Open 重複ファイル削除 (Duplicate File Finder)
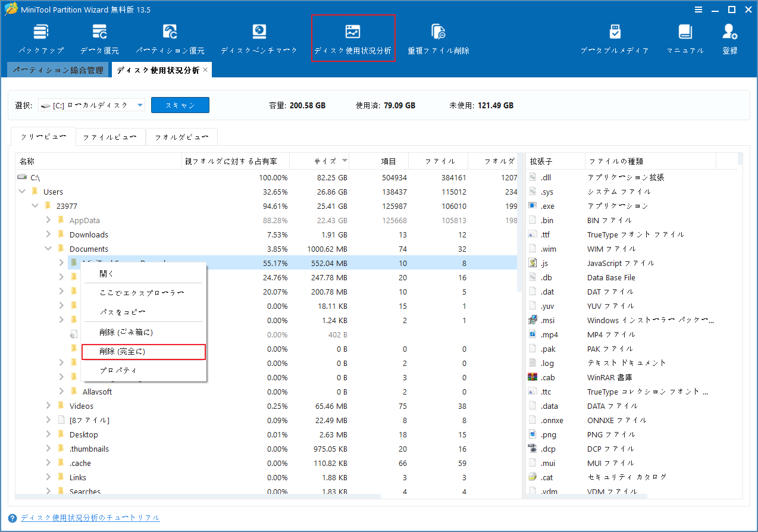 click(x=438, y=36)
